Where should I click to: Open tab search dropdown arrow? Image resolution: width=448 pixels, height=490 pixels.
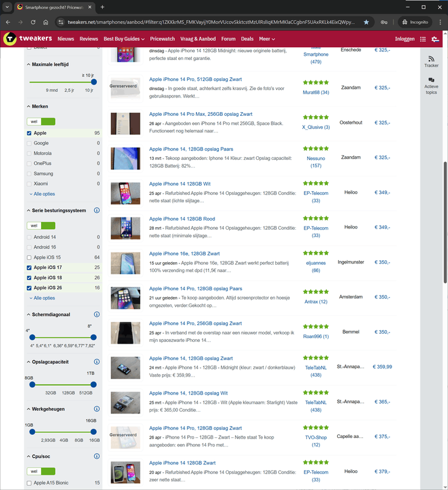click(7, 7)
